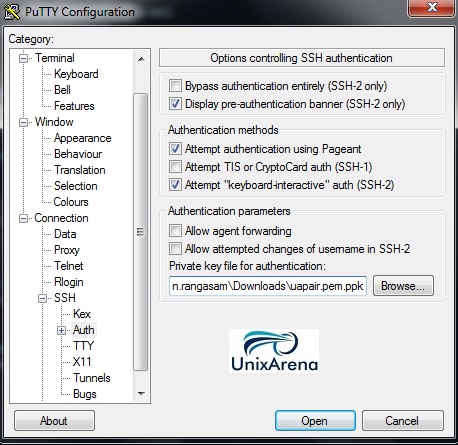Select the Auth category
This screenshot has width=458, height=445.
(84, 330)
